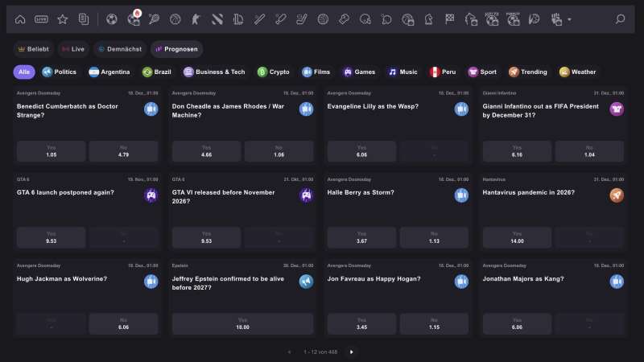
Task: Filter by Weather category
Action: tap(578, 72)
